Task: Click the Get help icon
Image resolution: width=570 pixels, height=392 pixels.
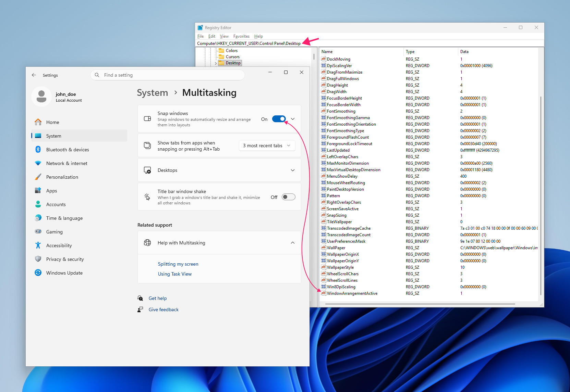Action: [140, 298]
